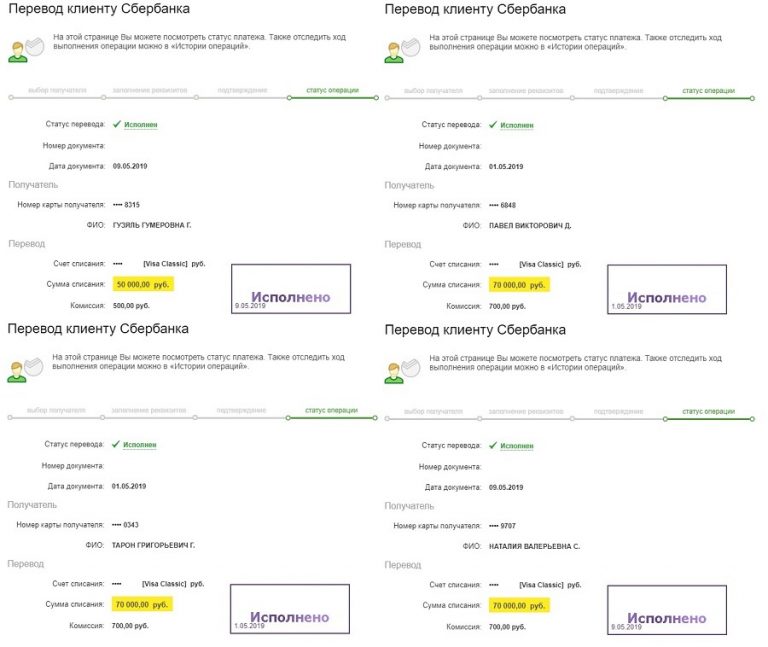This screenshot has height=647, width=768.
Task: Click green checkmark beside Тарон Григорьевич transfer status
Action: pos(116,444)
